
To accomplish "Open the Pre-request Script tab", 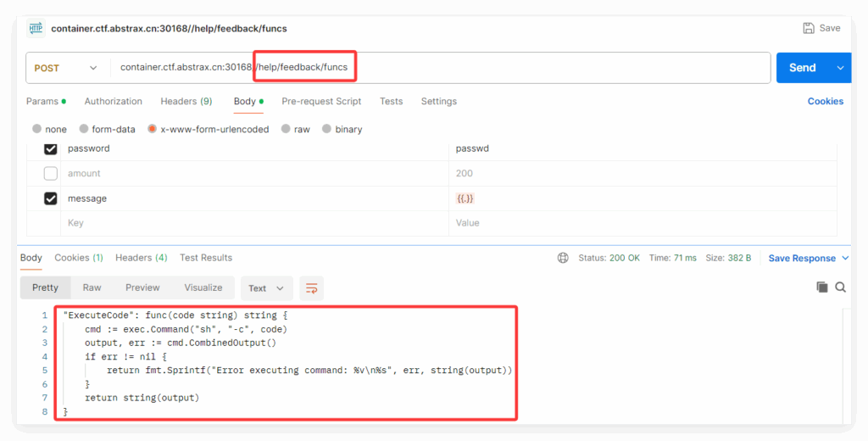I will tap(321, 101).
